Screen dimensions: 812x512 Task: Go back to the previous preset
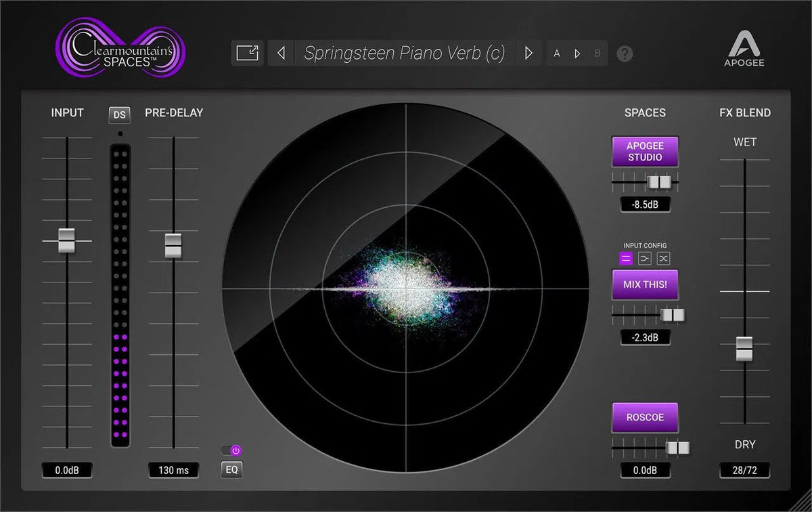[x=281, y=52]
